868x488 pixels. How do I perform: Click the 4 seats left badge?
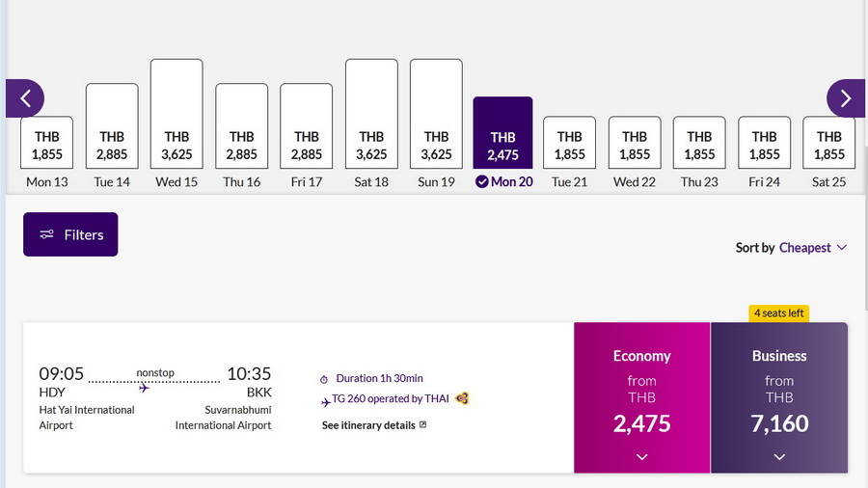(x=778, y=313)
